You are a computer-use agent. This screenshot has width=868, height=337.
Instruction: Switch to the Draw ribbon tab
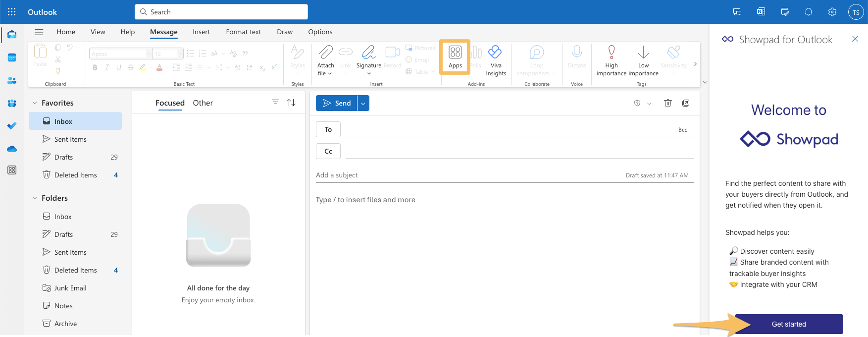pos(285,32)
